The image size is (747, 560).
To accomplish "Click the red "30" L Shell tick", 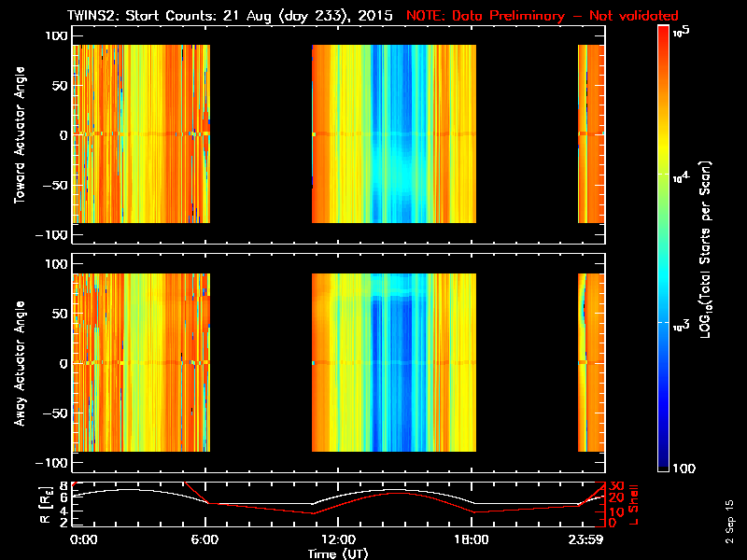I will [617, 486].
